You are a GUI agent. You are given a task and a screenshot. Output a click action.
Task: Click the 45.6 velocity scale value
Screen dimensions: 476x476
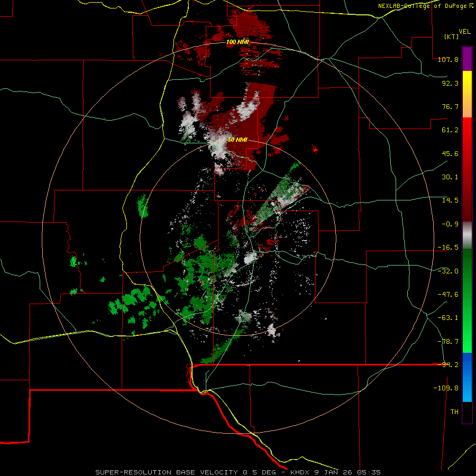coord(450,153)
